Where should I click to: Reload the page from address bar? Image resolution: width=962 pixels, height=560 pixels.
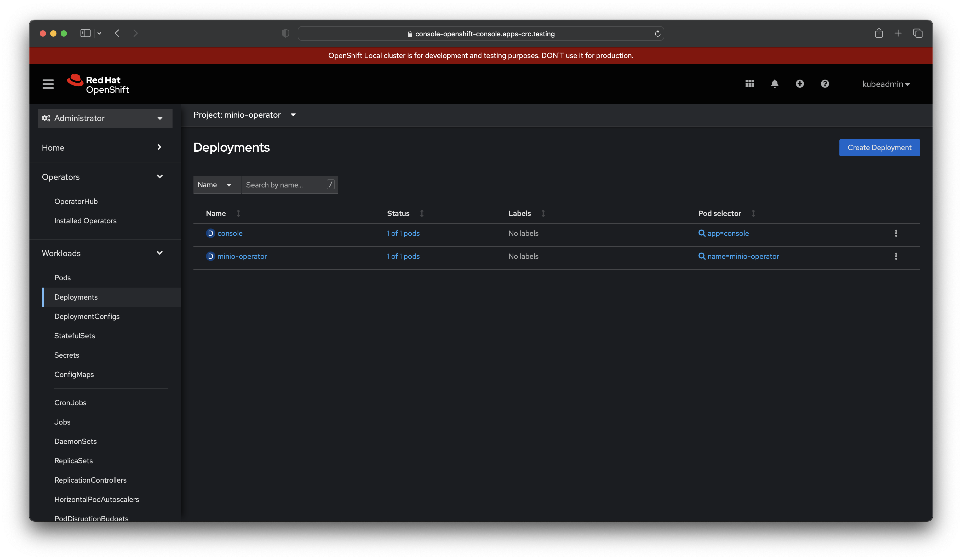[x=657, y=33]
